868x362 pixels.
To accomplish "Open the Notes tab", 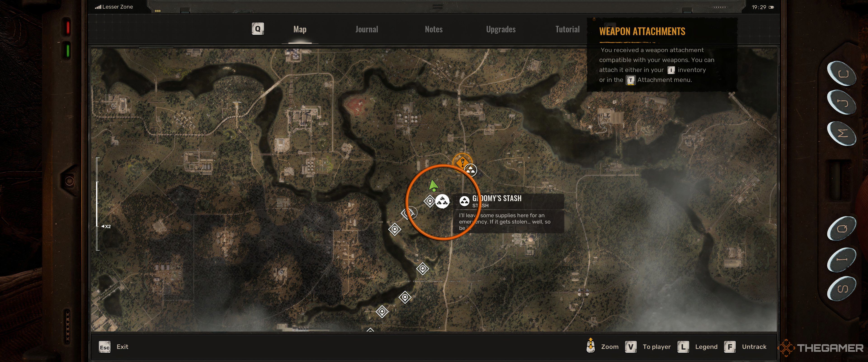I will coord(434,29).
